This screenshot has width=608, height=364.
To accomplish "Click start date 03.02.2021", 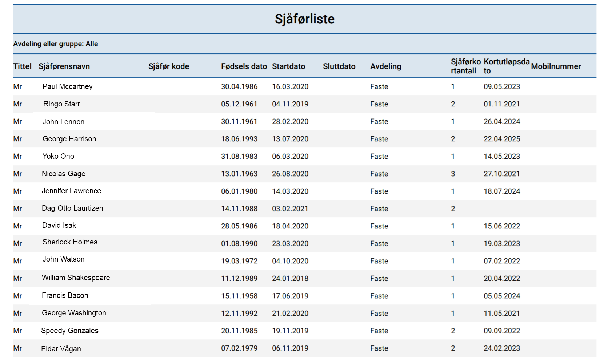I will (x=290, y=209).
